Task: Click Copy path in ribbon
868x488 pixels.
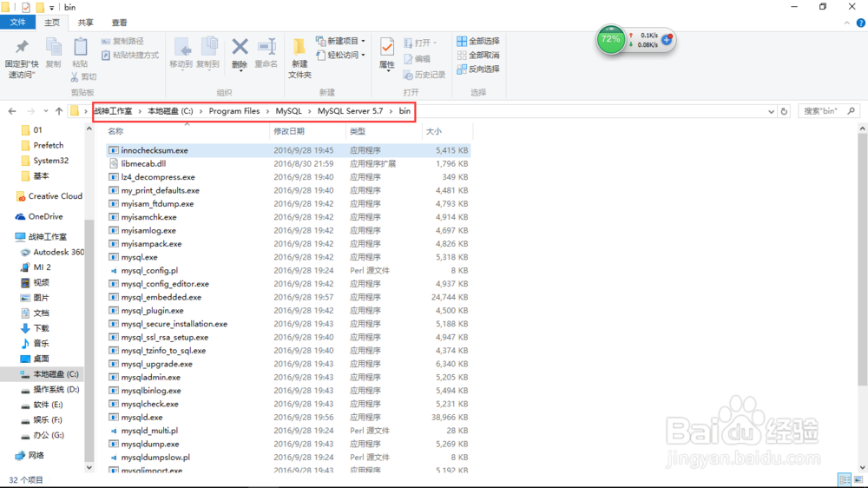Action: pyautogui.click(x=123, y=41)
